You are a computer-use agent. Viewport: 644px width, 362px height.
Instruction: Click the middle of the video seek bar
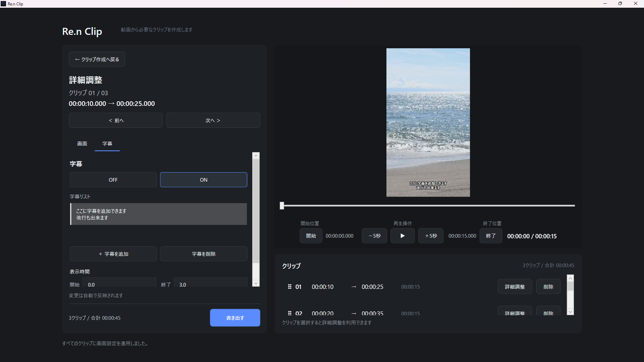click(x=428, y=205)
